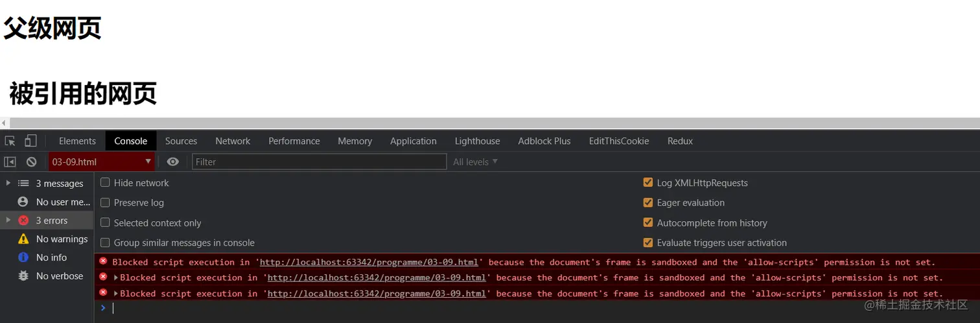
Task: Open the Memory tab
Action: click(355, 141)
